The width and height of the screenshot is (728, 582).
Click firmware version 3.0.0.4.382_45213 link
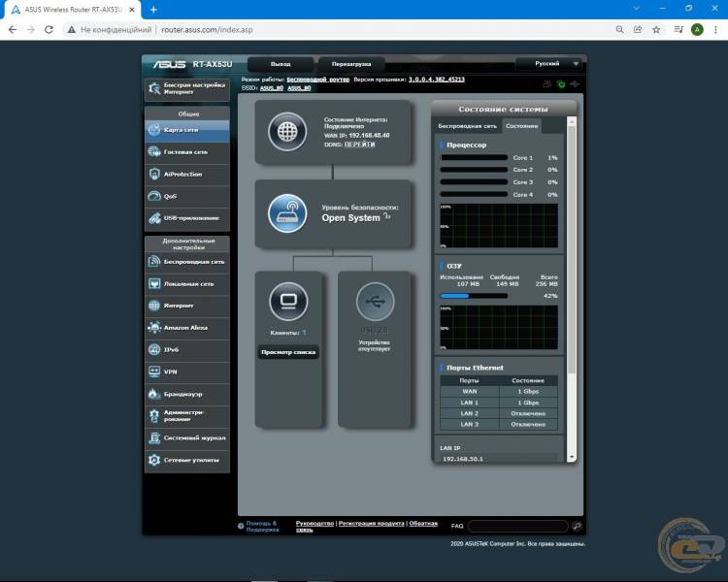pyautogui.click(x=437, y=80)
